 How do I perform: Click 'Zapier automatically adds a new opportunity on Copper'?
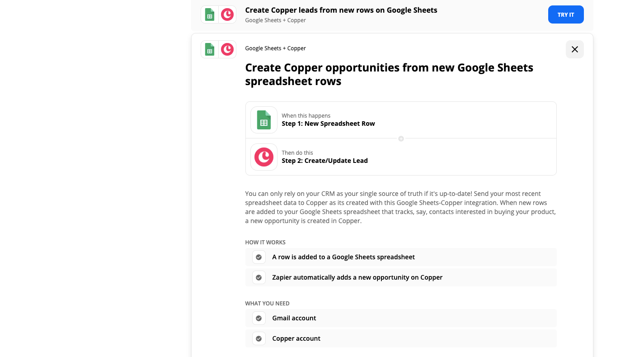click(x=357, y=277)
